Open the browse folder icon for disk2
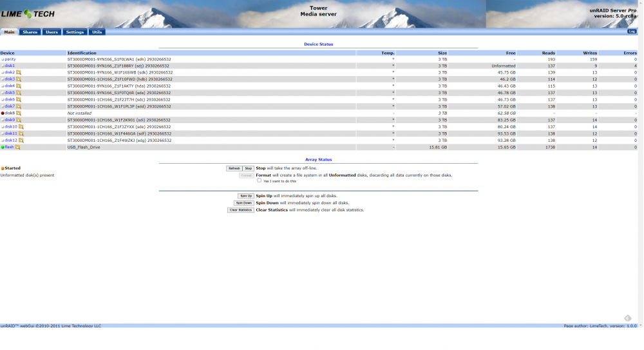The image size is (644, 350). tap(19, 72)
